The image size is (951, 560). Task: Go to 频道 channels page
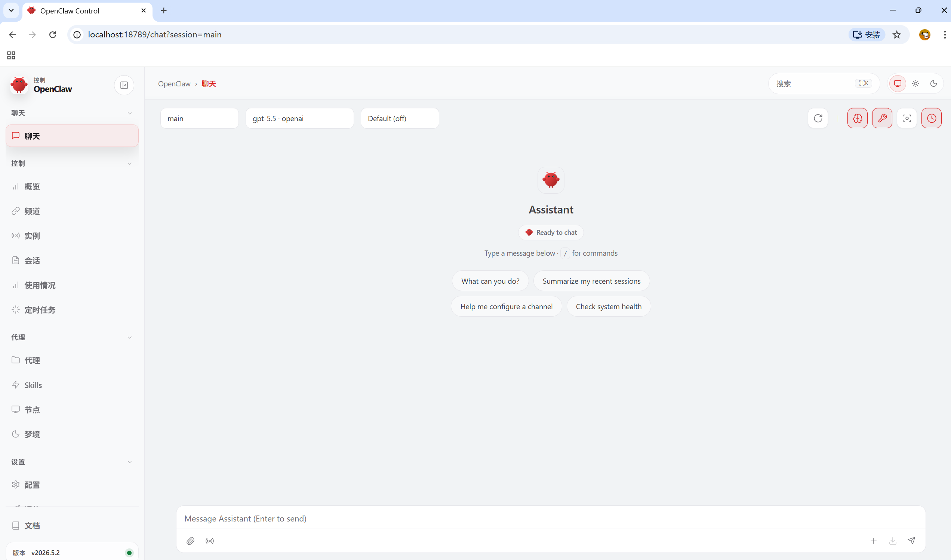tap(72, 211)
